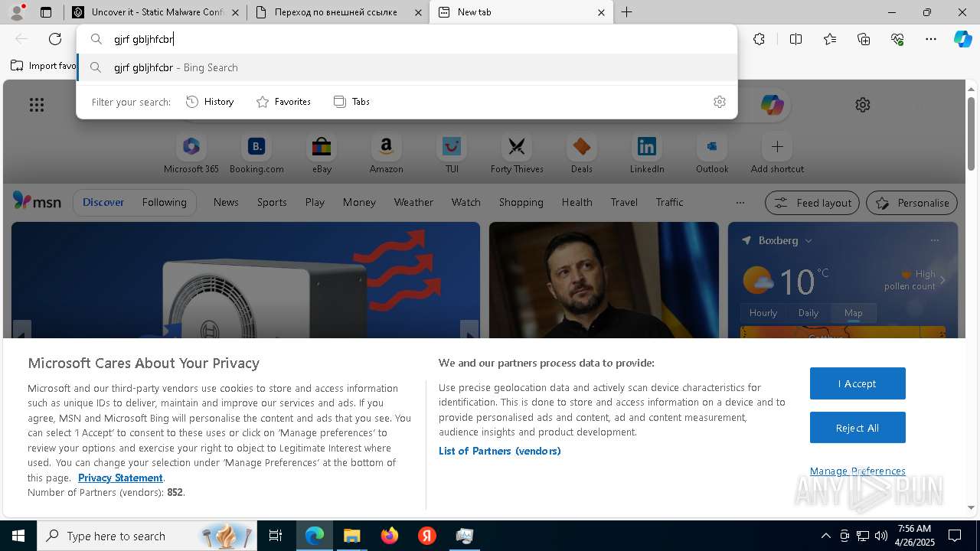Accept cookies with I Accept
This screenshot has width=980, height=551.
click(857, 383)
